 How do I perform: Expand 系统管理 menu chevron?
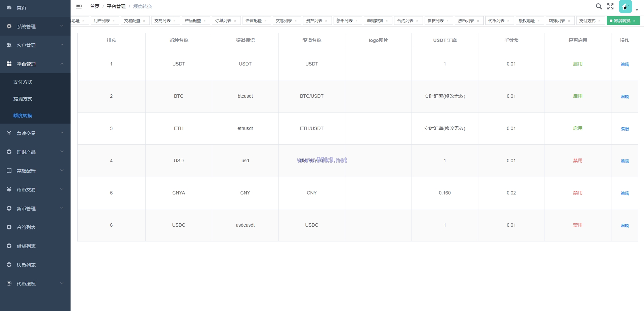pos(62,26)
